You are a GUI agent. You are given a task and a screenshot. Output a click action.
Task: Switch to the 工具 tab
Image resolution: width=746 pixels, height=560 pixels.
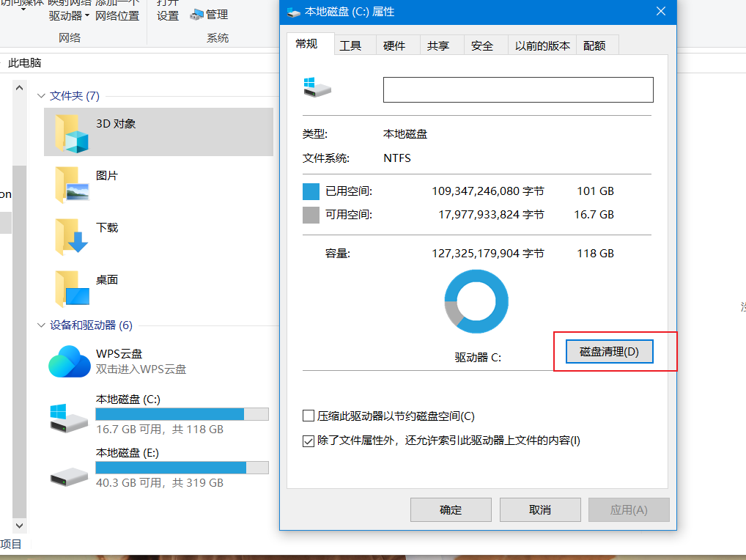pyautogui.click(x=355, y=45)
